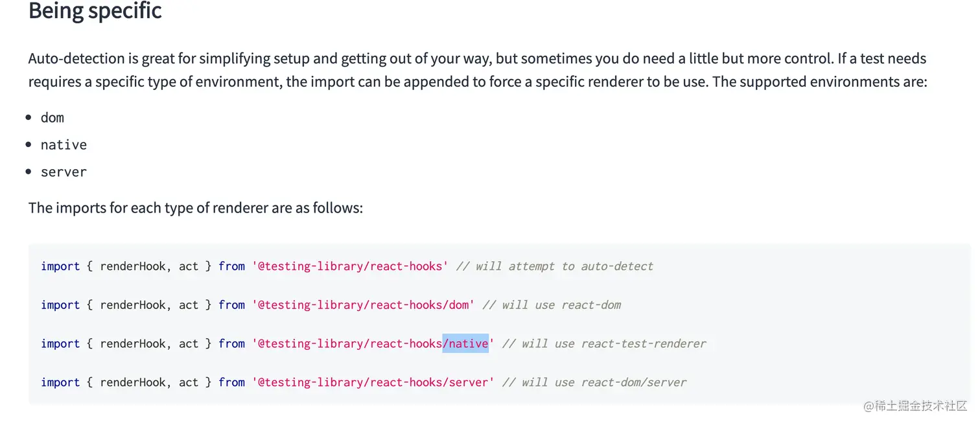Screen dimensions: 980x425
Task: Click the bullet dot beside "server"
Action: click(x=29, y=172)
